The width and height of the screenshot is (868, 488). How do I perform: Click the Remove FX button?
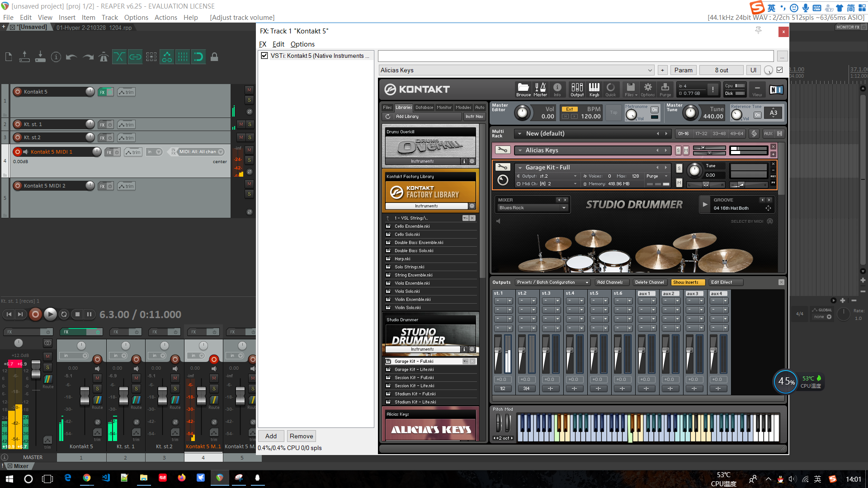301,436
